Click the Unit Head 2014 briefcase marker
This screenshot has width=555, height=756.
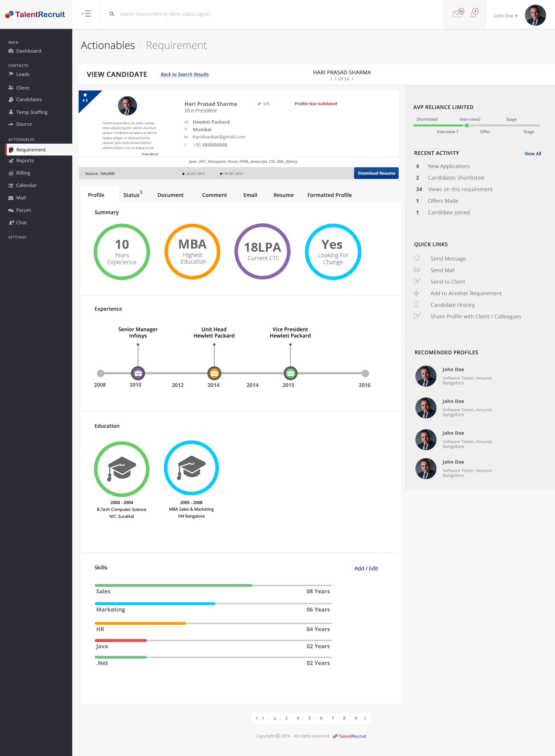click(214, 373)
